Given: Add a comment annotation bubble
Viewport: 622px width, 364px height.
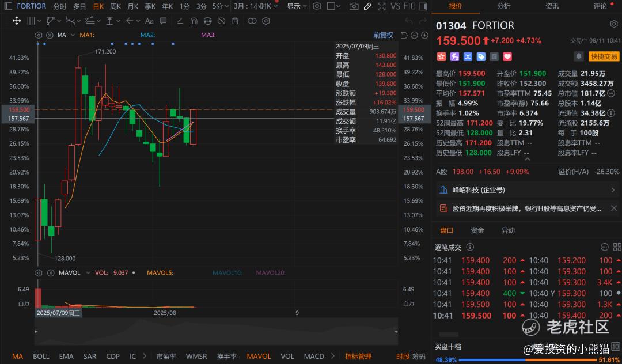Looking at the screenshot, I should pos(163,21).
